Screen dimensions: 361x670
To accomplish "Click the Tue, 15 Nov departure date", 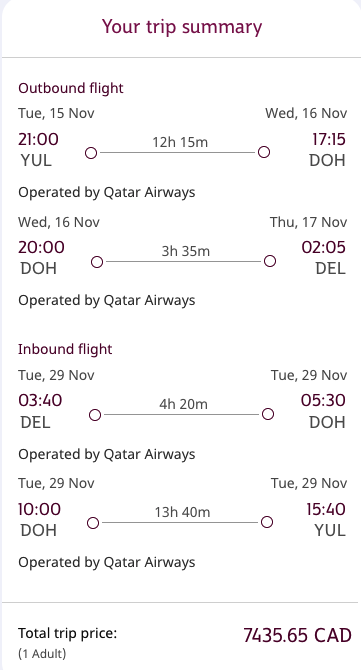I will (x=56, y=113).
